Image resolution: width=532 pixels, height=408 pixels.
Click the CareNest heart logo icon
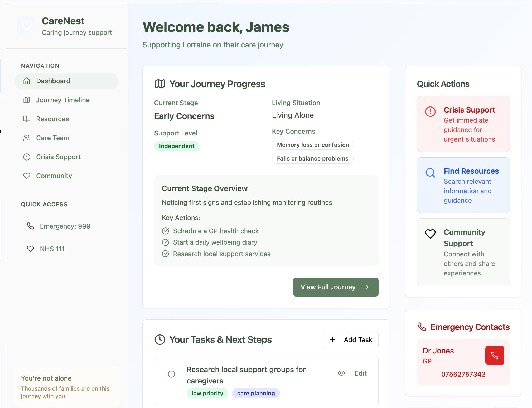pos(26,26)
